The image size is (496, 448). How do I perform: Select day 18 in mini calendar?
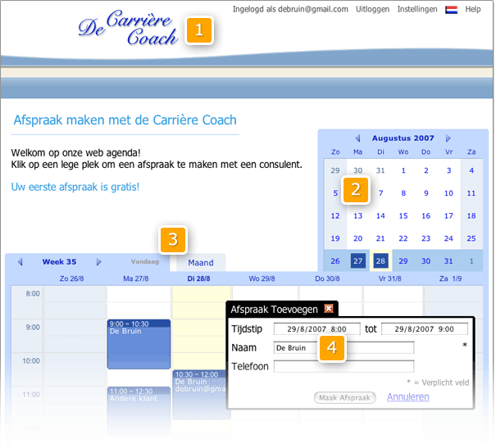click(471, 215)
